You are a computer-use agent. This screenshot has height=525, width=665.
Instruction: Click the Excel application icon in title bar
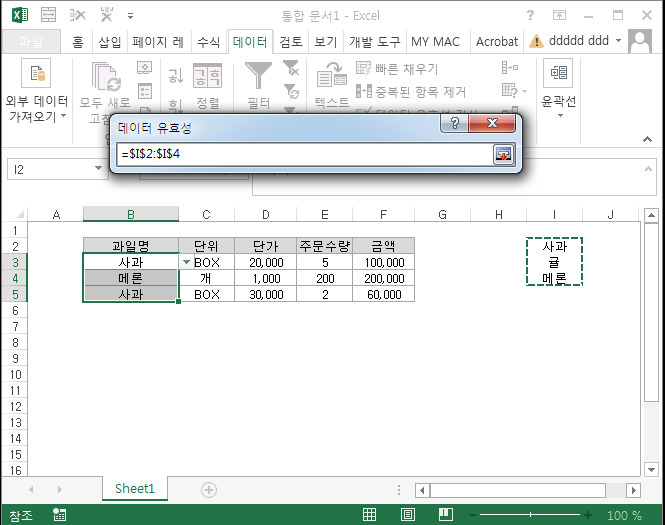coord(20,16)
